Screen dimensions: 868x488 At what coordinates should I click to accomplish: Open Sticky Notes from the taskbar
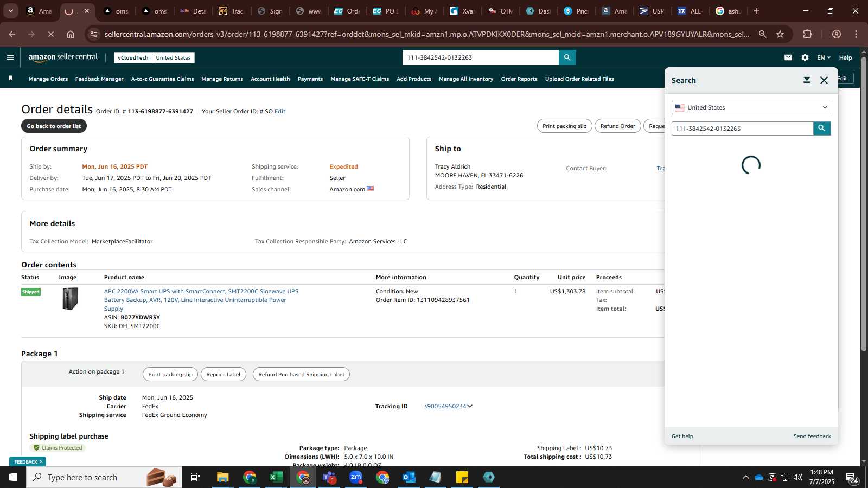pos(462,477)
